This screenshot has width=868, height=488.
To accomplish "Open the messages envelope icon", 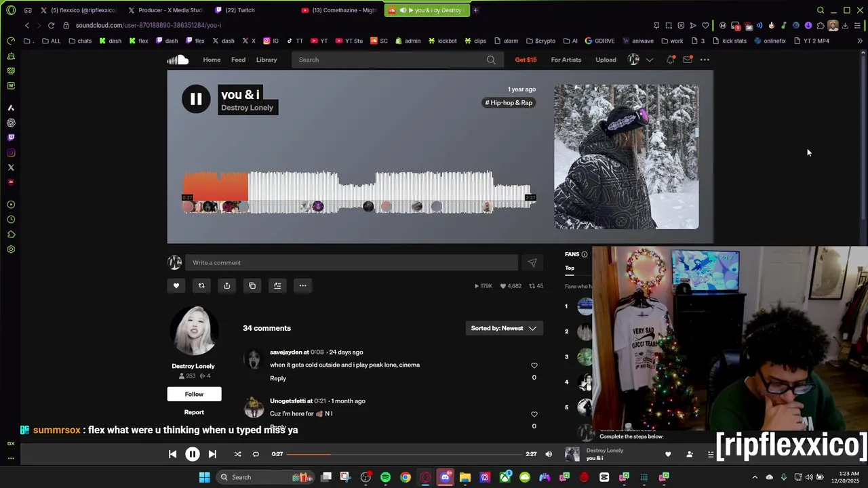I will click(x=688, y=60).
